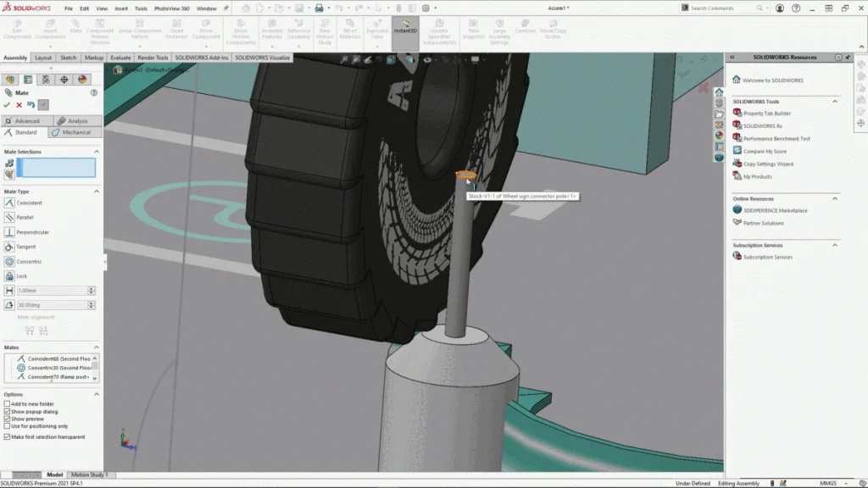
Task: Open the Mate help question mark
Action: [x=93, y=93]
